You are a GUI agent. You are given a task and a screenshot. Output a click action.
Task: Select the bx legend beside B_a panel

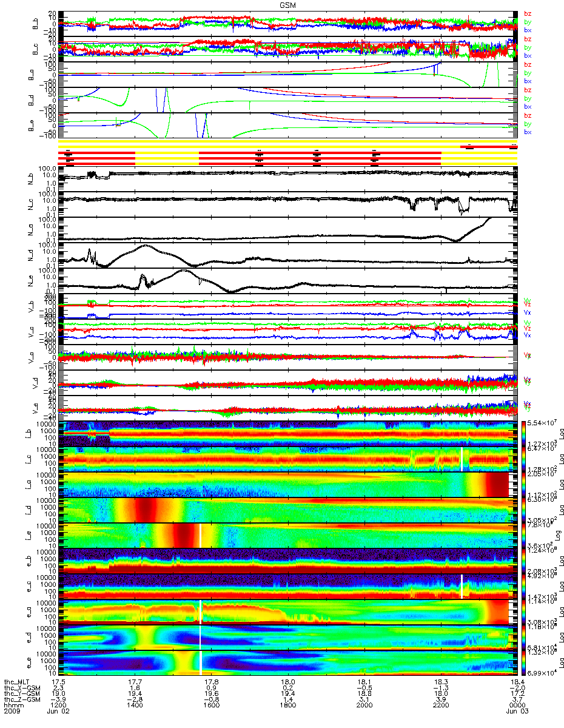tap(528, 81)
